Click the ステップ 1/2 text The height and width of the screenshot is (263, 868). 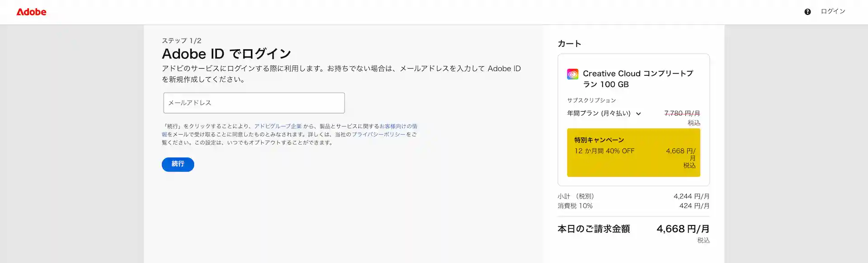pos(181,41)
